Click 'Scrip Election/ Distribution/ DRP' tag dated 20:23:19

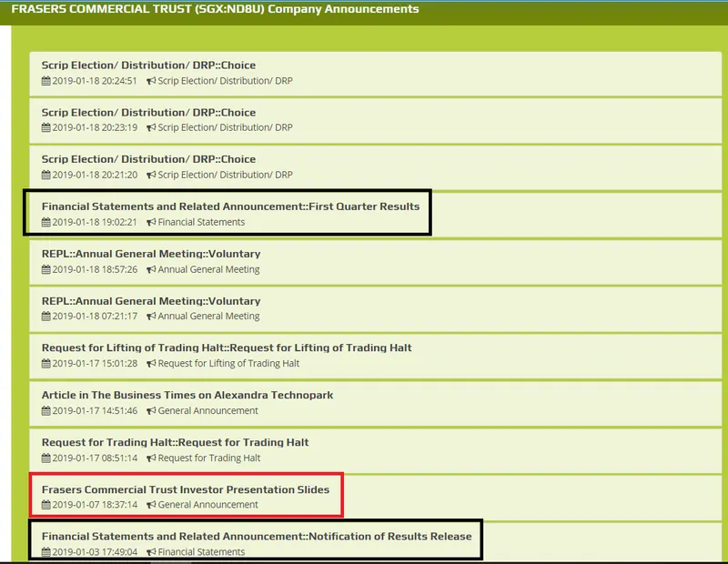[226, 127]
